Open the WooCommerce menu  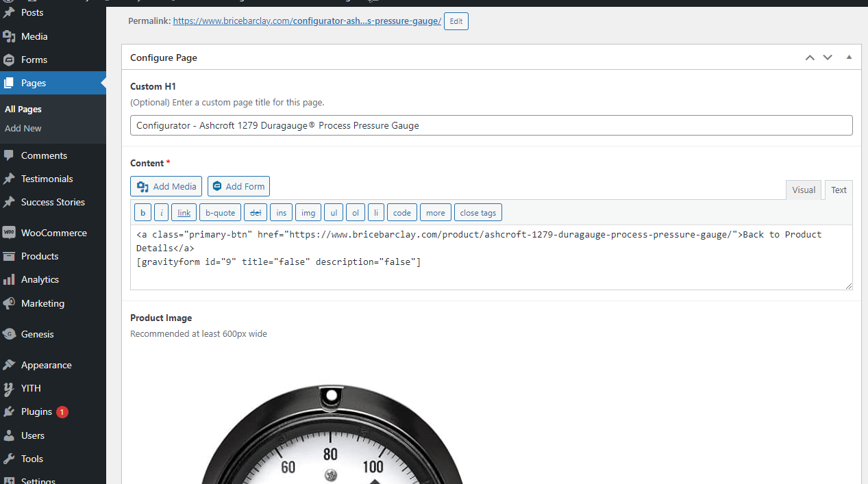(53, 233)
